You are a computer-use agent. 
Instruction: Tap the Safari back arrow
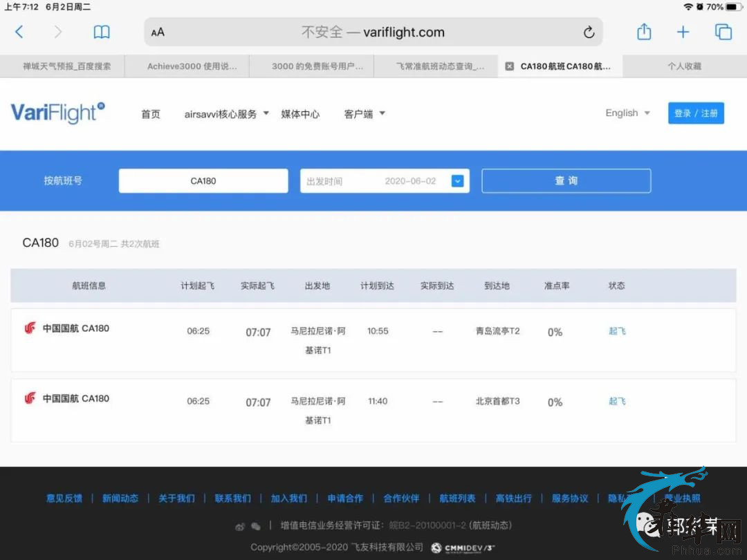tap(19, 32)
